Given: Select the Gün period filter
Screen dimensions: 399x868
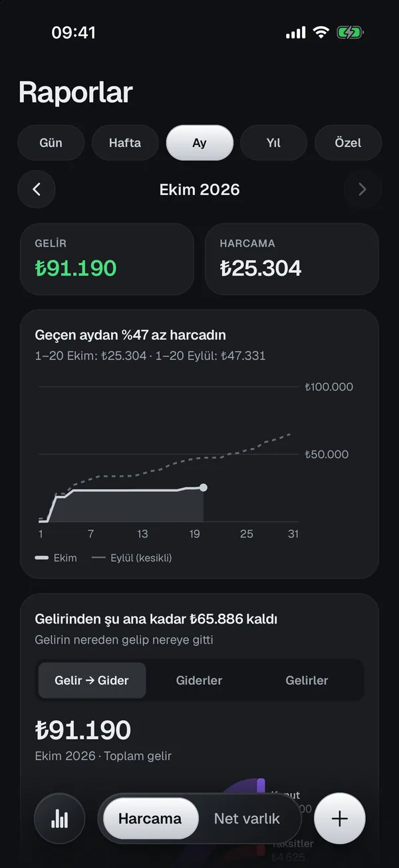Looking at the screenshot, I should (51, 143).
